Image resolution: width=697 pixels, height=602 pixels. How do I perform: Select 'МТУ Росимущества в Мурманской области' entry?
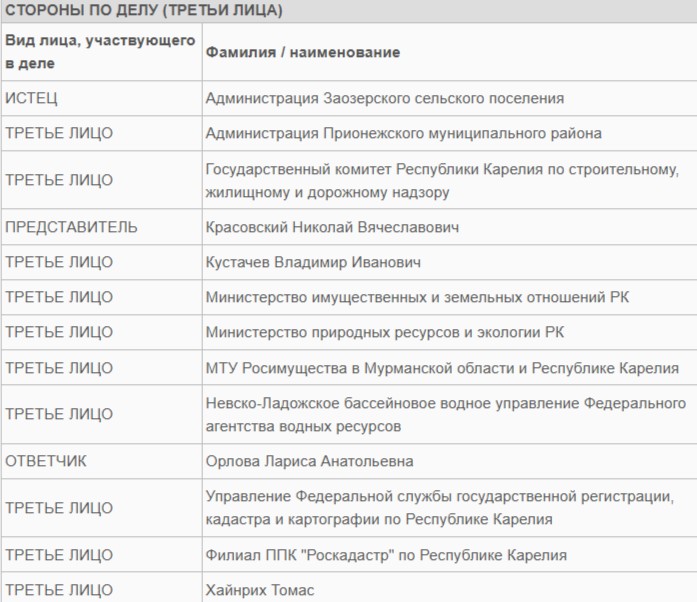442,368
